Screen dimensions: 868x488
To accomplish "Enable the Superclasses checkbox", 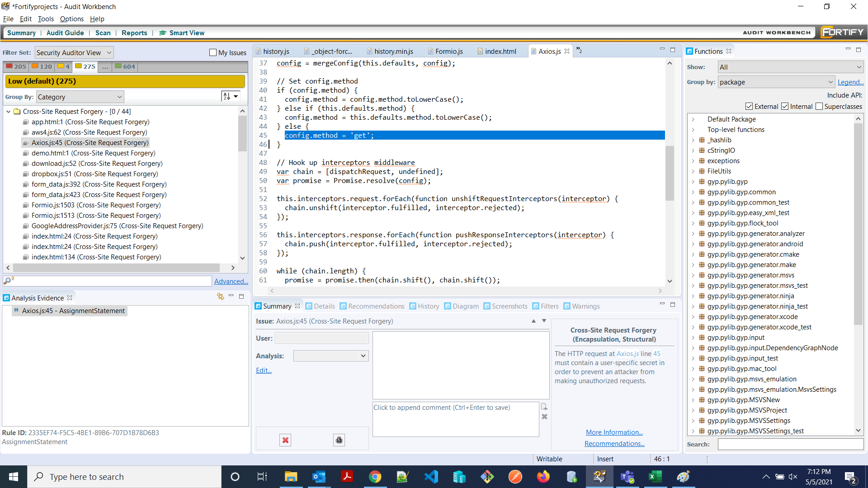I will point(819,106).
